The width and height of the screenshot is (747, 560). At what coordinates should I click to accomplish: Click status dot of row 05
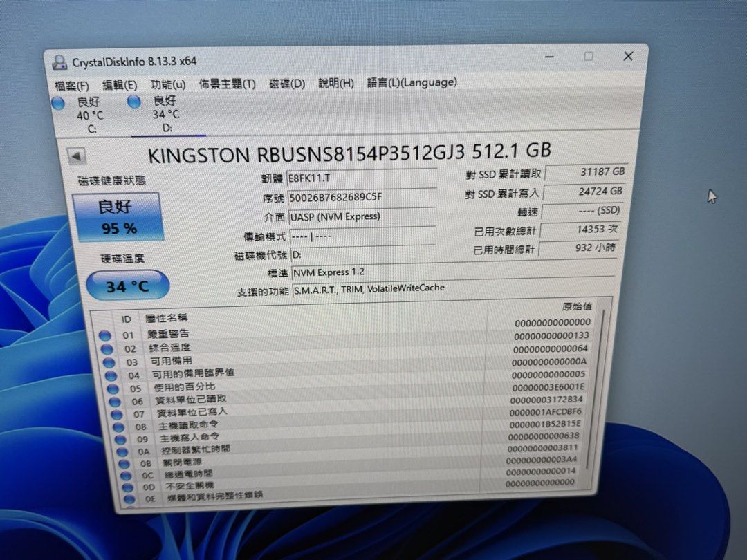click(113, 389)
